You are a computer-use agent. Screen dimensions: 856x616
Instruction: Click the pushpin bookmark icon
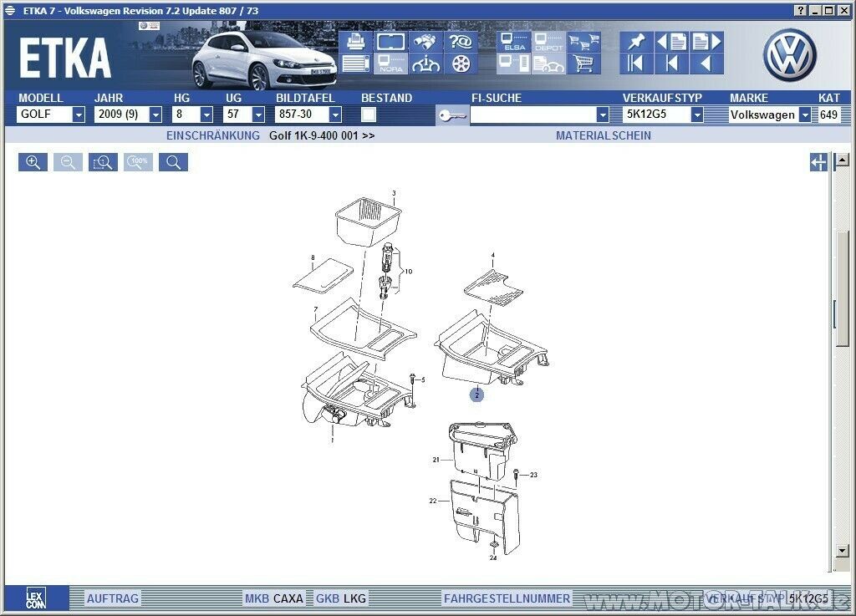[636, 42]
